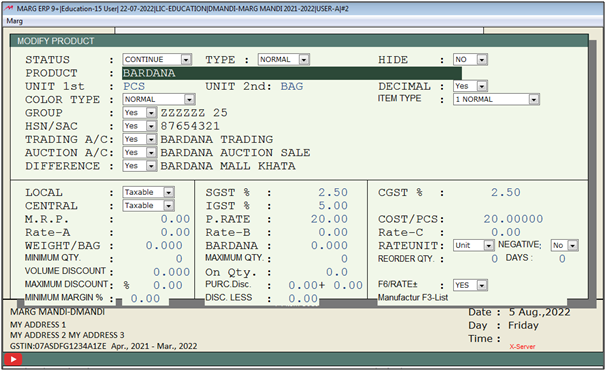
Task: Click the MODIFY PRODUCT window title
Action: [56, 41]
